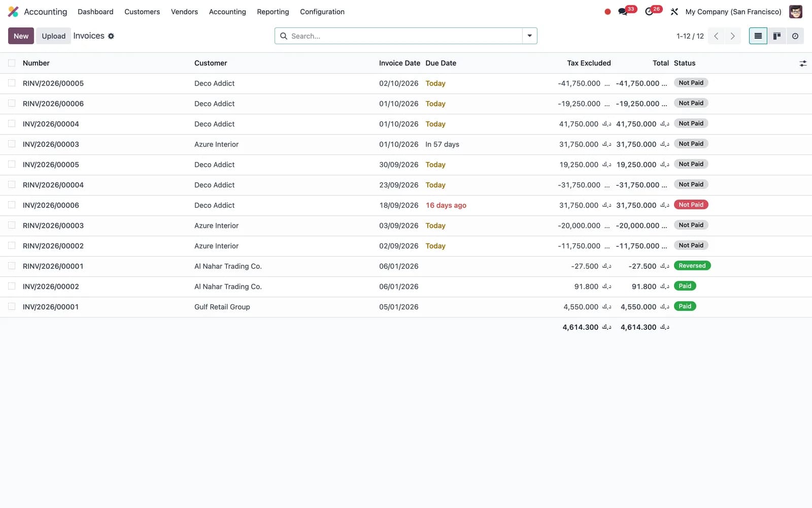This screenshot has width=812, height=508.
Task: Click the Upload button
Action: pyautogui.click(x=54, y=36)
